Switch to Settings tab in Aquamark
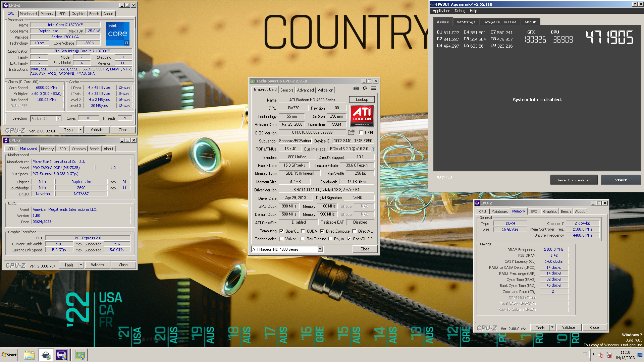 (x=466, y=22)
